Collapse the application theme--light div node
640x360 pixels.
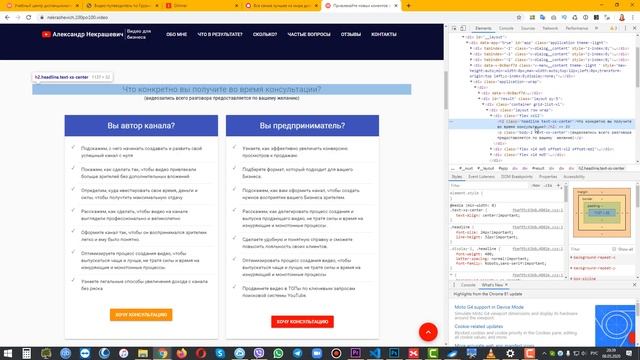[x=467, y=42]
